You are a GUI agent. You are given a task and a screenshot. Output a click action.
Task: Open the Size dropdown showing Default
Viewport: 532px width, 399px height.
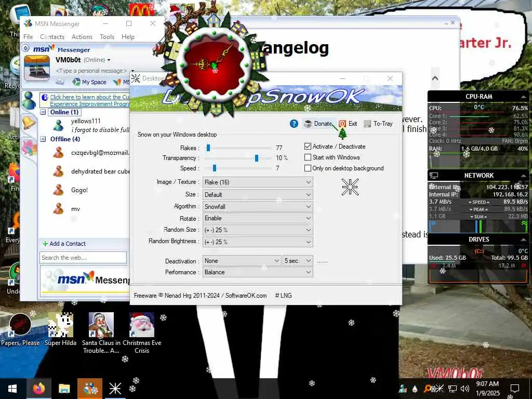pos(258,195)
